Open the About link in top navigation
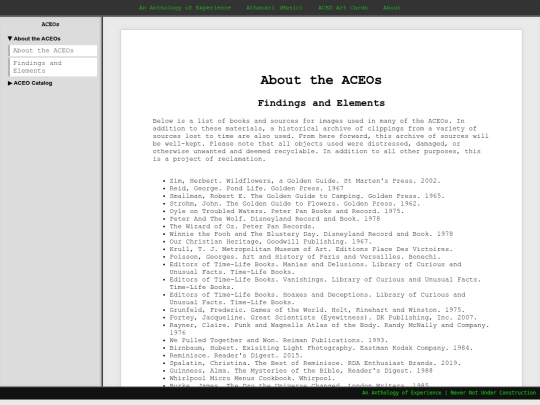The height and width of the screenshot is (405, 540). coord(392,8)
